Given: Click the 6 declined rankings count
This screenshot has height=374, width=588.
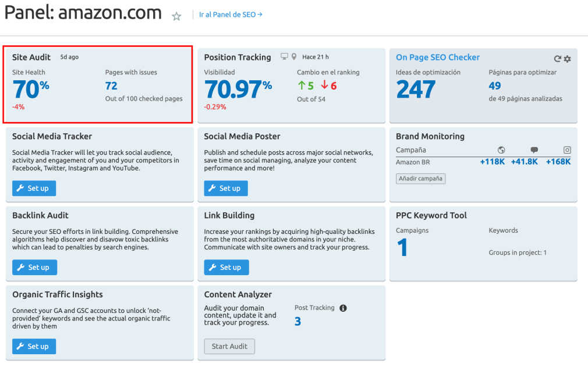Looking at the screenshot, I should (329, 86).
